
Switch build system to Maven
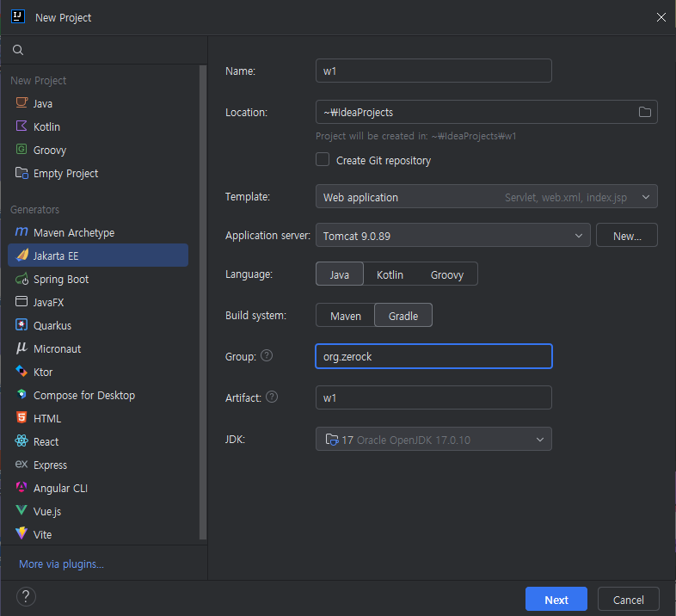(x=346, y=316)
